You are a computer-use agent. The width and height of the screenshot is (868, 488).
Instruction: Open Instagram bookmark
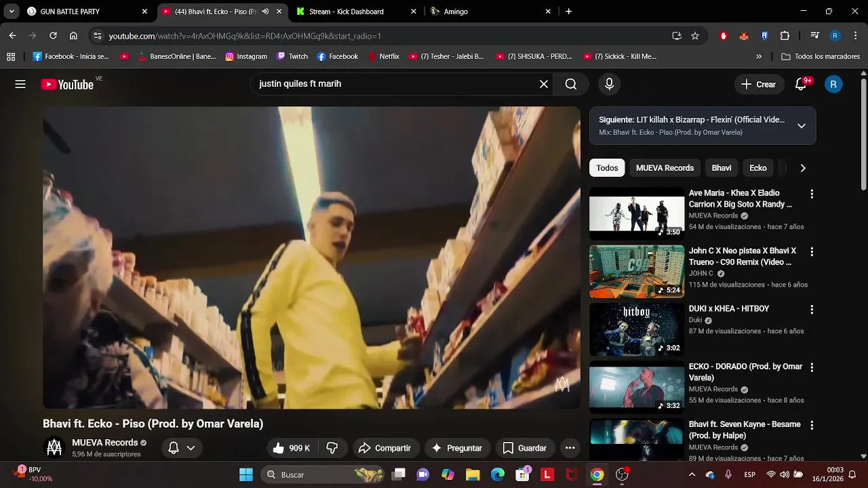[246, 56]
